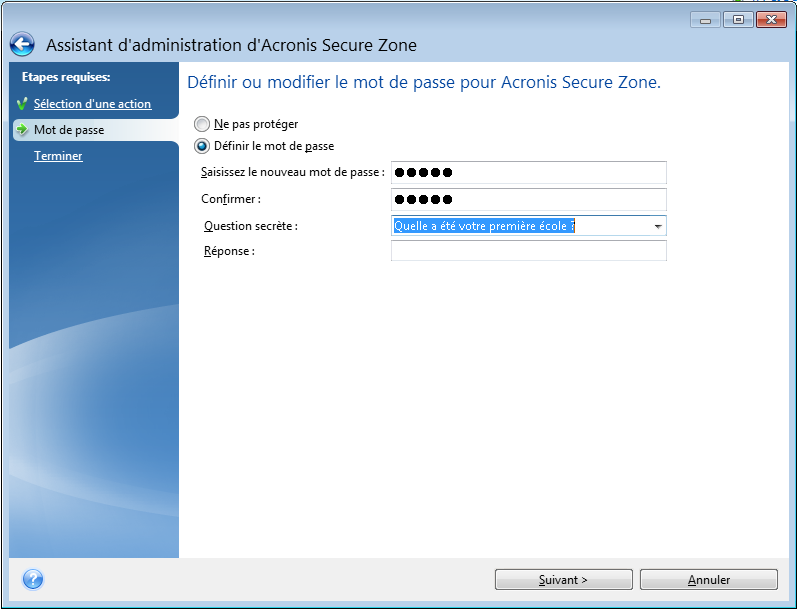Click the "Question secrète :" label
The width and height of the screenshot is (797, 610).
tap(250, 226)
